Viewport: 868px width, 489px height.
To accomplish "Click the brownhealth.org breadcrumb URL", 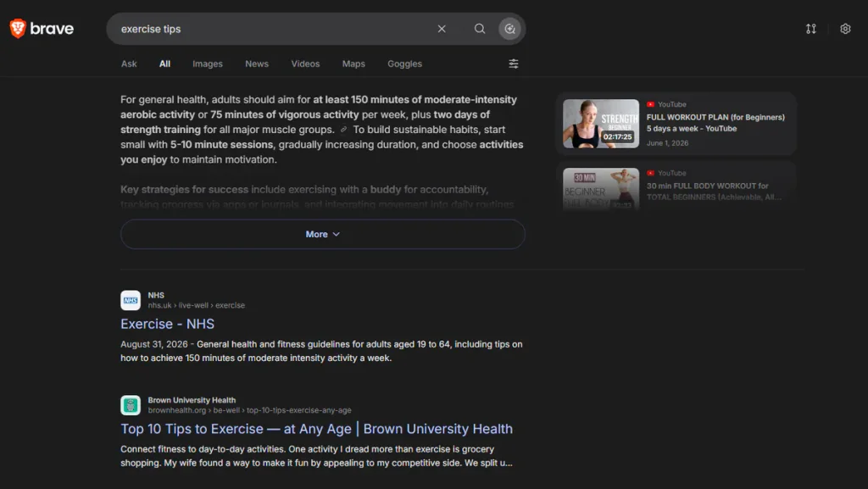I will click(250, 410).
